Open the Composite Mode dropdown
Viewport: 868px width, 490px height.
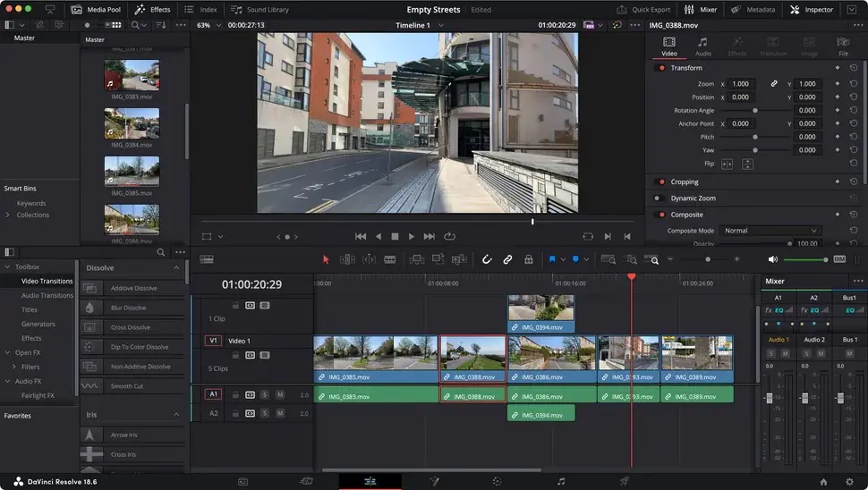click(770, 231)
